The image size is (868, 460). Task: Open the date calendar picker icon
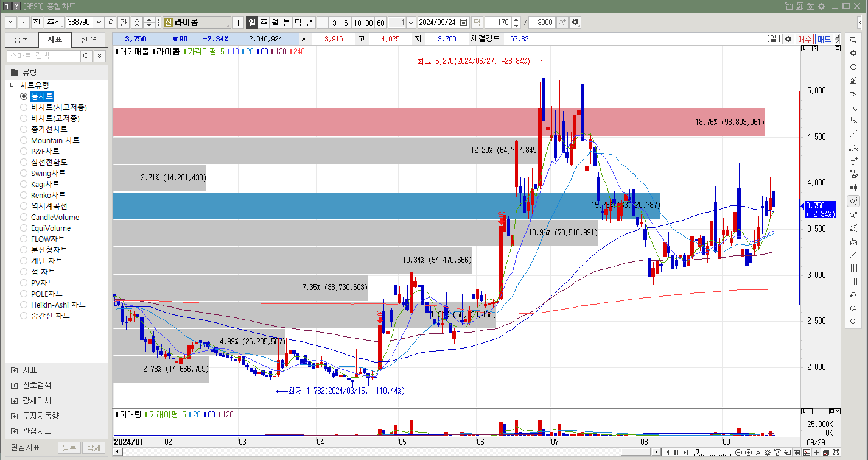point(464,22)
